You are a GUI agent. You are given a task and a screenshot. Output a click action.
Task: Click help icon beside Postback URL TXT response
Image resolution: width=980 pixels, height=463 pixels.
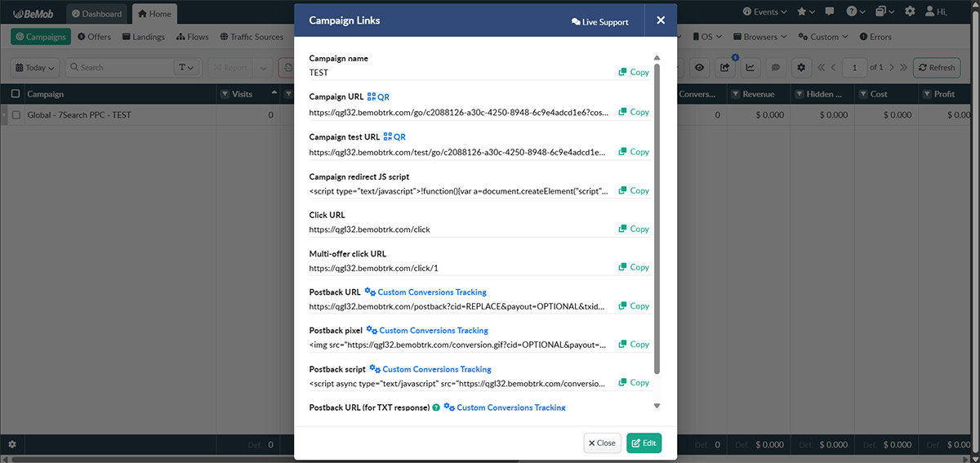click(436, 407)
